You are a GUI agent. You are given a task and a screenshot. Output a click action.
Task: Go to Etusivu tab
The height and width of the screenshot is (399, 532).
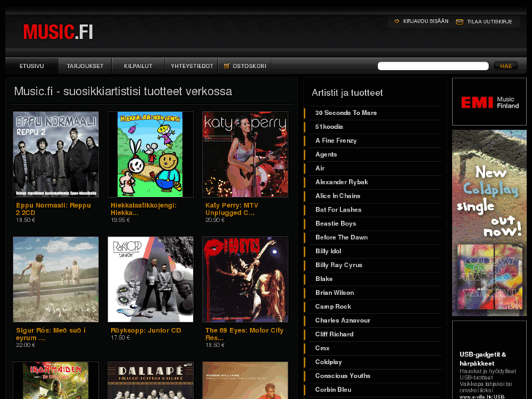[x=31, y=66]
